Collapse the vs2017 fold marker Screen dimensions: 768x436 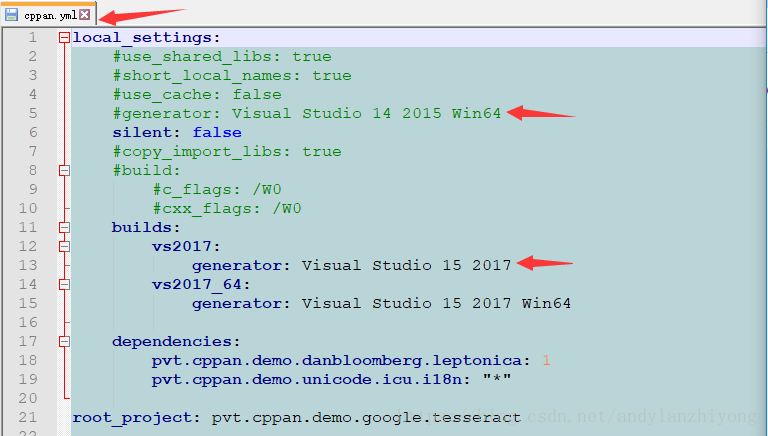coord(64,246)
